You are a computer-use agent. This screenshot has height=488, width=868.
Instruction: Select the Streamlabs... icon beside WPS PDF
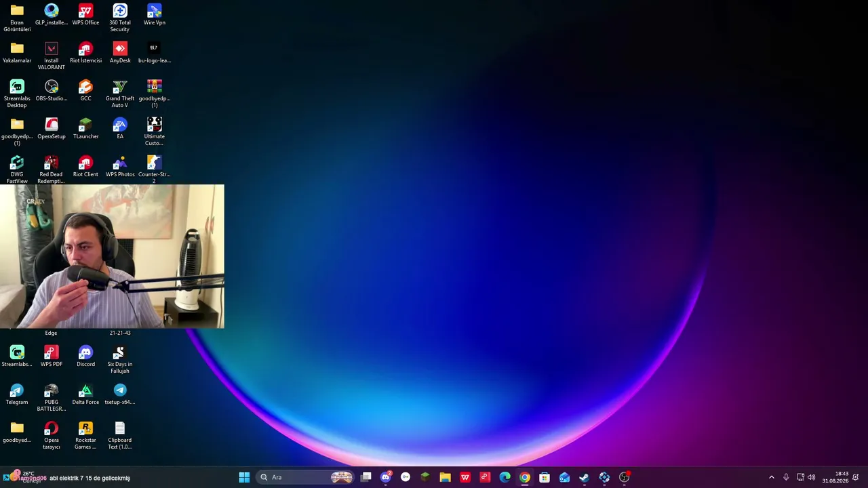(x=17, y=357)
